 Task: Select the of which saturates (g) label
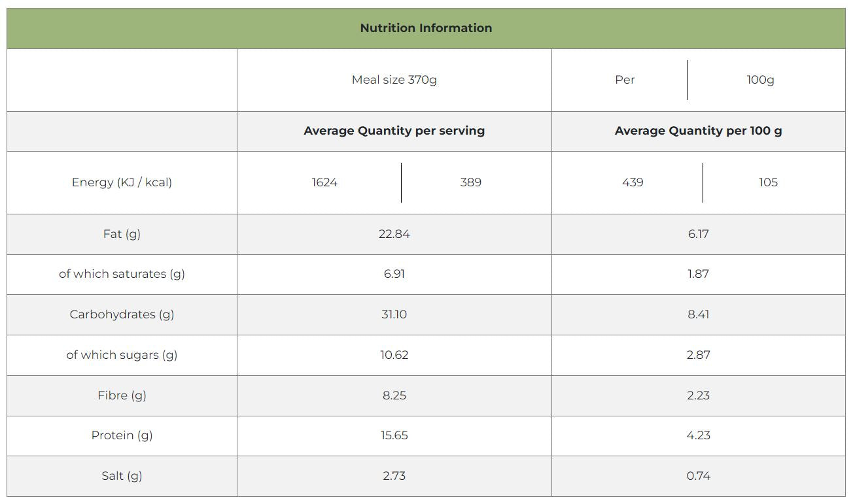pyautogui.click(x=122, y=274)
